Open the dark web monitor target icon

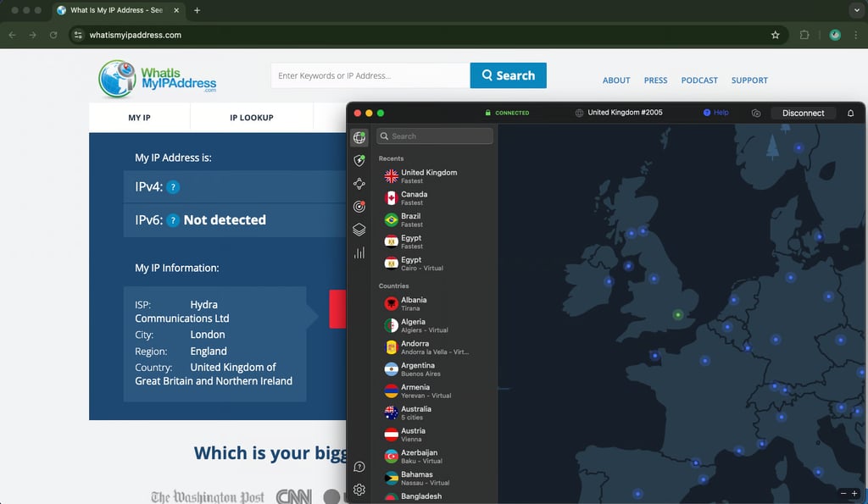tap(359, 207)
